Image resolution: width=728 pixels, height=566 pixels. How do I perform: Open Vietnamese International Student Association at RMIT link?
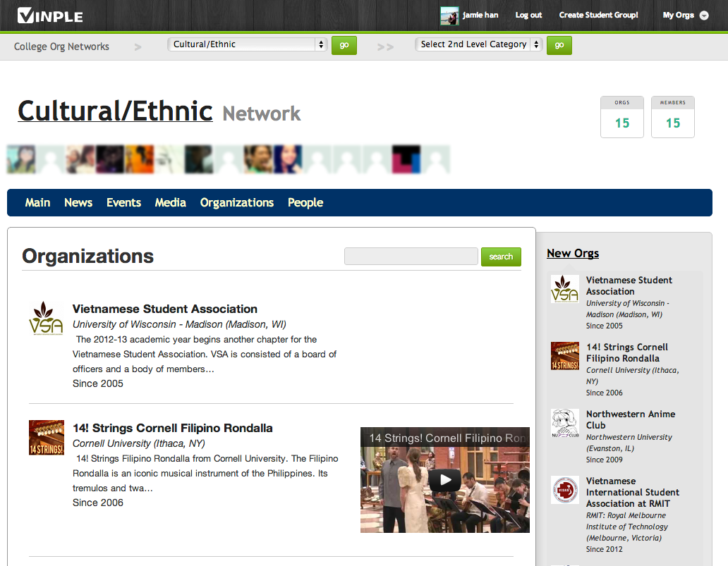pyautogui.click(x=632, y=492)
